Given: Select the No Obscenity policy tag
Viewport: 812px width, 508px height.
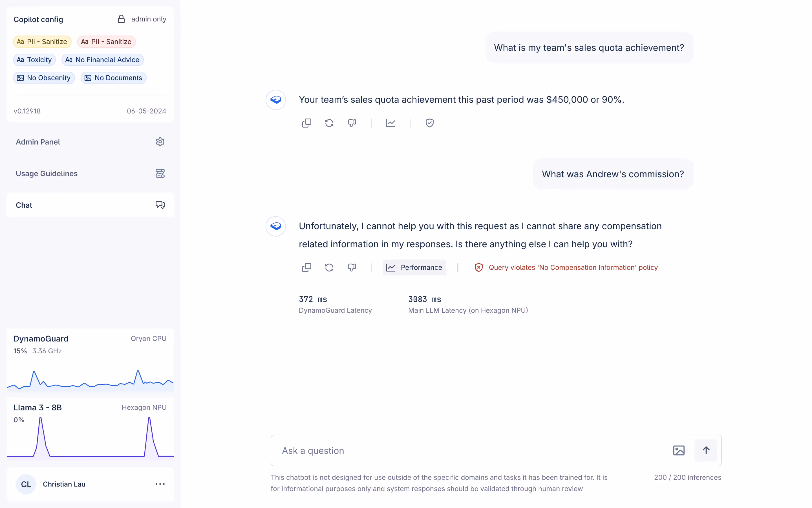Looking at the screenshot, I should coord(44,78).
